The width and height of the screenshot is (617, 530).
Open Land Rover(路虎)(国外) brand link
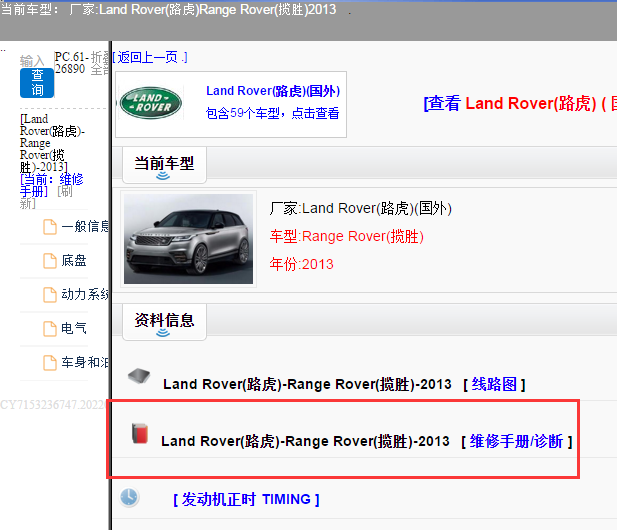(273, 91)
